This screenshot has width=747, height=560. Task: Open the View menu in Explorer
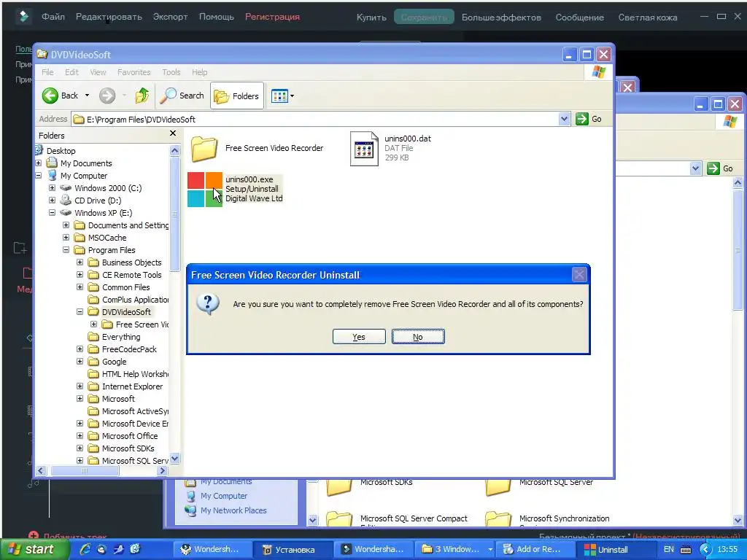[x=98, y=72]
